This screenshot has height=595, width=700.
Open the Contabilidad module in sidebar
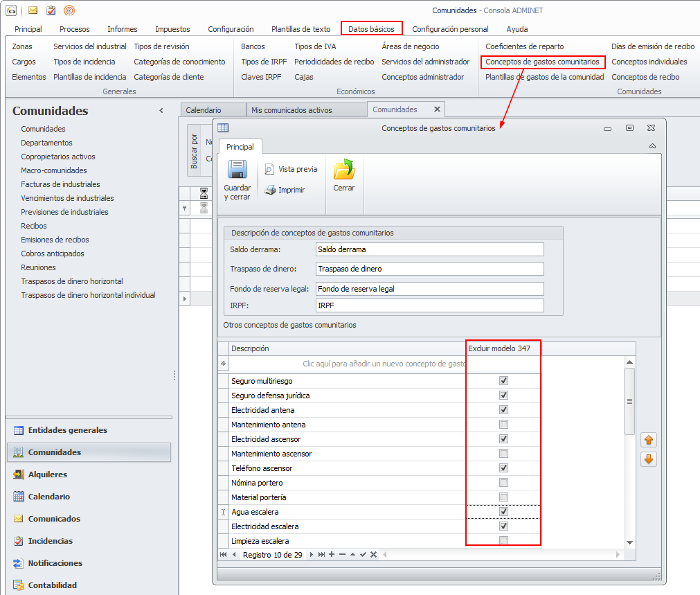click(x=52, y=585)
